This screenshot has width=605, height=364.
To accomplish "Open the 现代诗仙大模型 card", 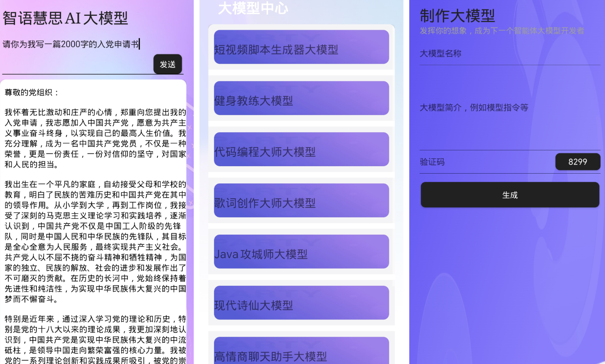I will [x=301, y=303].
